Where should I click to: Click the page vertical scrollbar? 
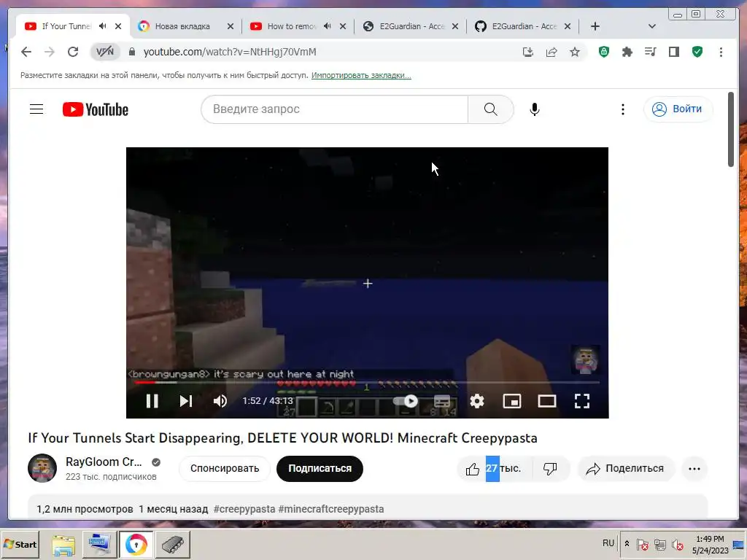coord(731,130)
